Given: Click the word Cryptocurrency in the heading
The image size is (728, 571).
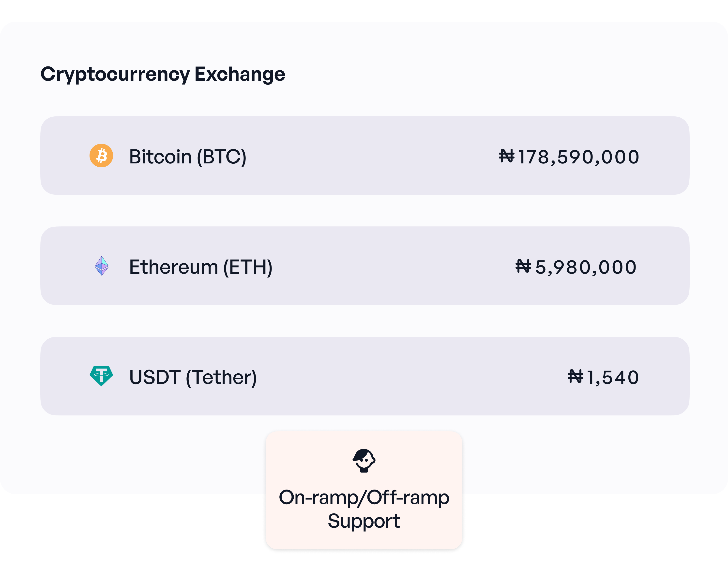Looking at the screenshot, I should coord(115,74).
